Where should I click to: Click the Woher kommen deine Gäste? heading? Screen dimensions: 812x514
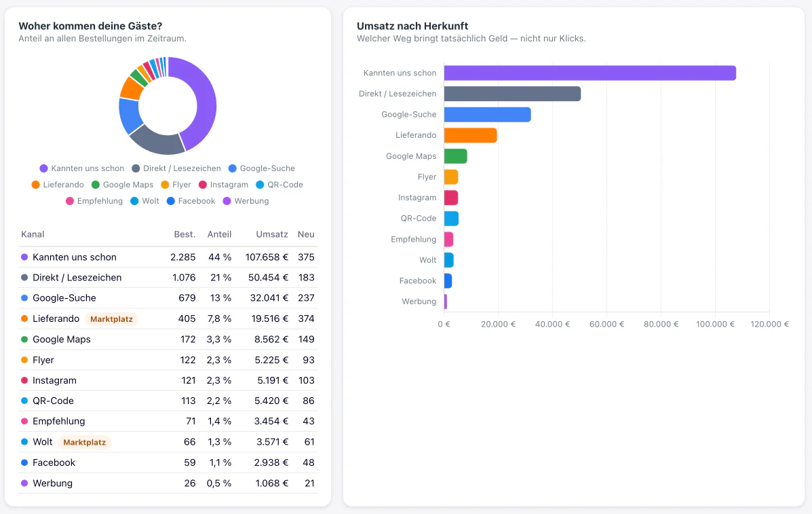[91, 26]
